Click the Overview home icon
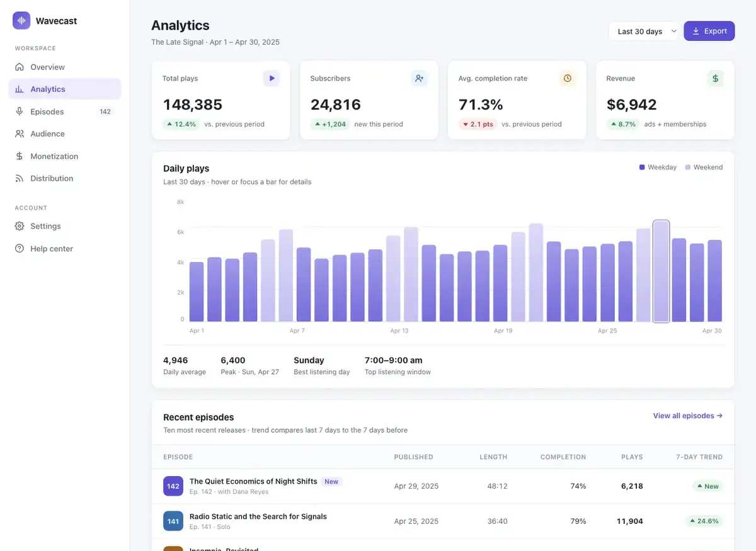The image size is (756, 551). tap(20, 67)
